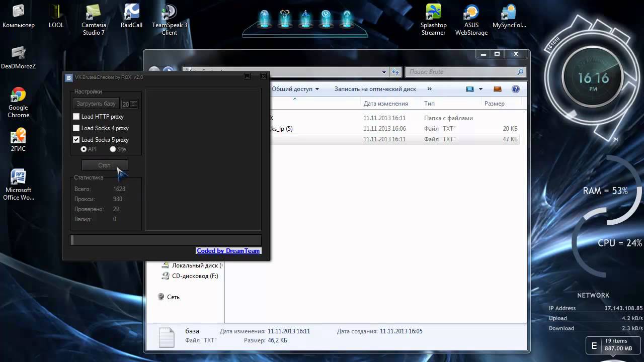
Task: Select Сеть in the Explorer navigation pane
Action: (x=169, y=297)
